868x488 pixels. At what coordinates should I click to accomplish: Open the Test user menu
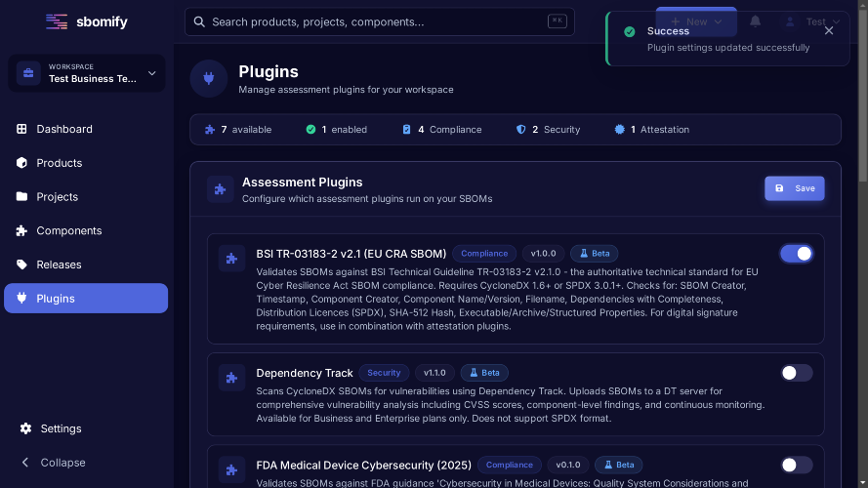coord(812,21)
